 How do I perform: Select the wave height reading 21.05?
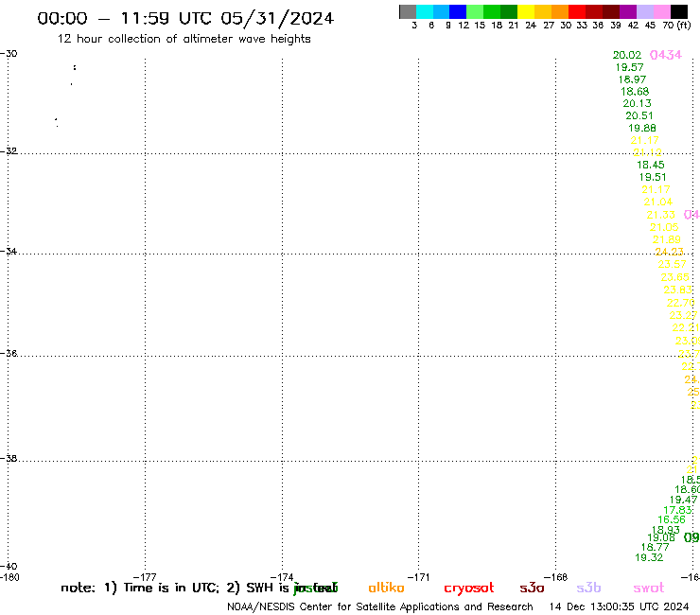tap(664, 227)
